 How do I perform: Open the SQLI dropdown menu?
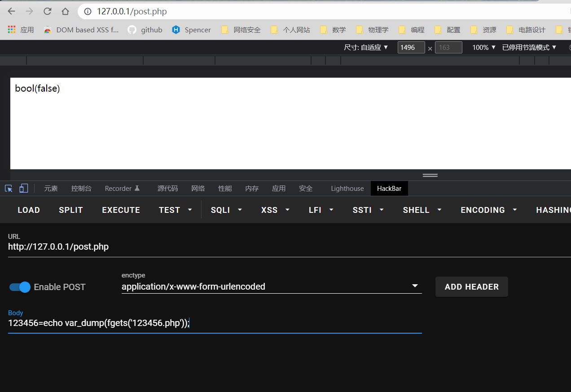(x=226, y=210)
